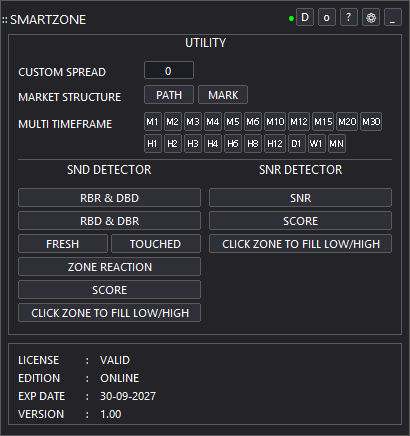The width and height of the screenshot is (410, 436).
Task: Click SCORE under SNR Detector
Action: 300,221
